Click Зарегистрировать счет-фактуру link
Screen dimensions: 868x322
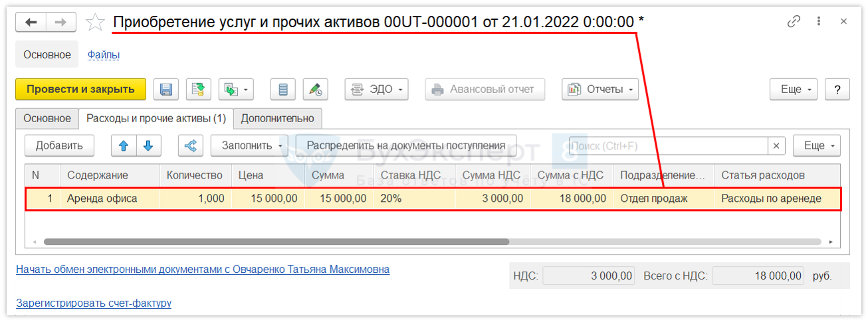(x=94, y=303)
